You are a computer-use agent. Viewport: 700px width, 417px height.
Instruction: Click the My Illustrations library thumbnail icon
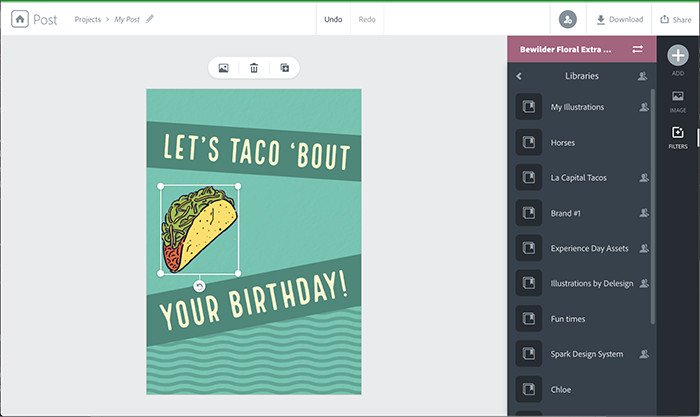point(529,107)
